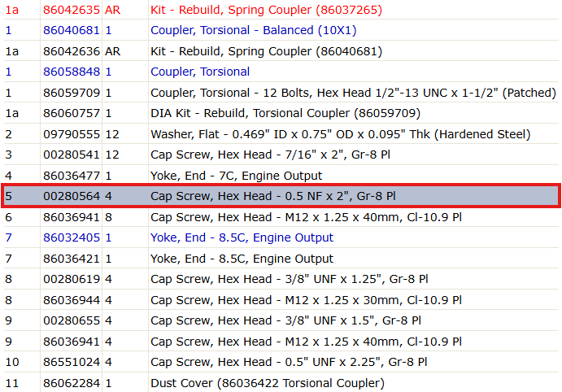Click red Kit - Rebuild, Spring Coupler (86037265)

pyautogui.click(x=266, y=10)
